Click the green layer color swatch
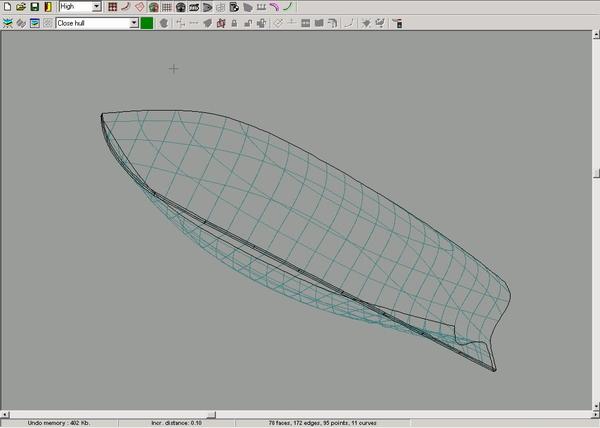Screen dimensions: 600x428 (x=147, y=23)
